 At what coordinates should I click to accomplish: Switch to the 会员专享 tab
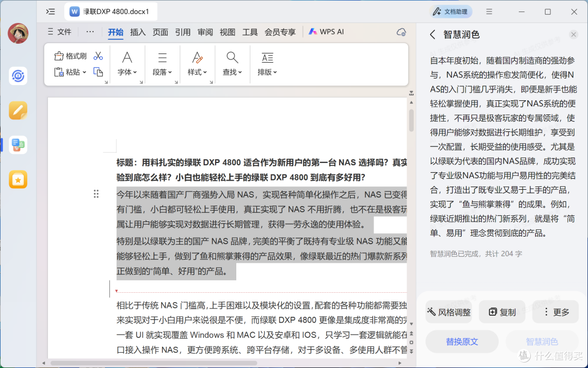tap(280, 32)
